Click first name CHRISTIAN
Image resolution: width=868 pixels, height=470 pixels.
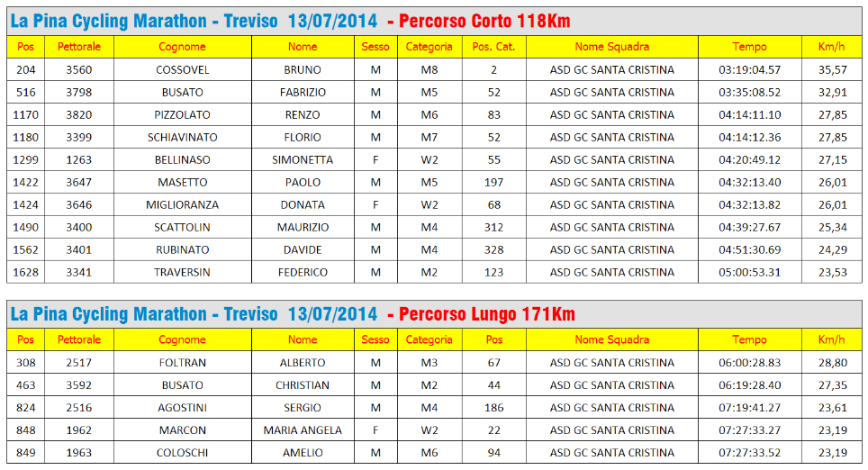point(303,385)
